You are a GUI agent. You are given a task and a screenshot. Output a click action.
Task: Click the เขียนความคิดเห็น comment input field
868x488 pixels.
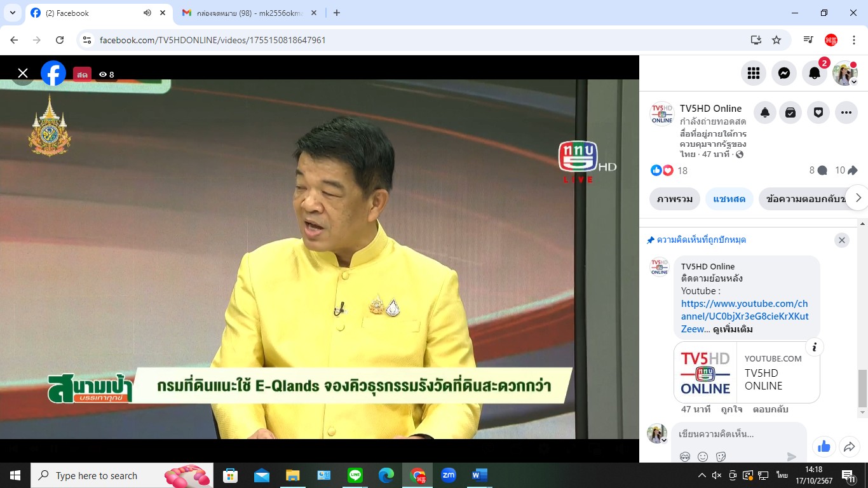coord(731,434)
